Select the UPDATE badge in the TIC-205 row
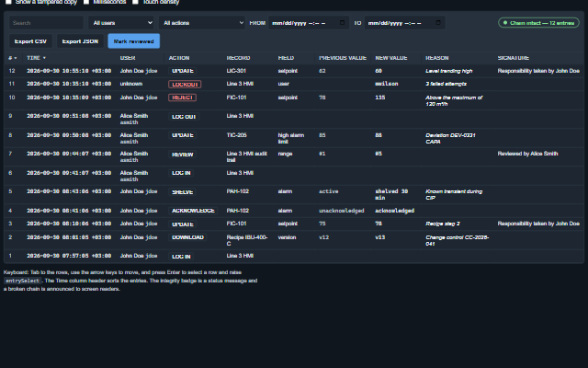Image resolution: width=588 pixels, height=368 pixels. point(183,135)
